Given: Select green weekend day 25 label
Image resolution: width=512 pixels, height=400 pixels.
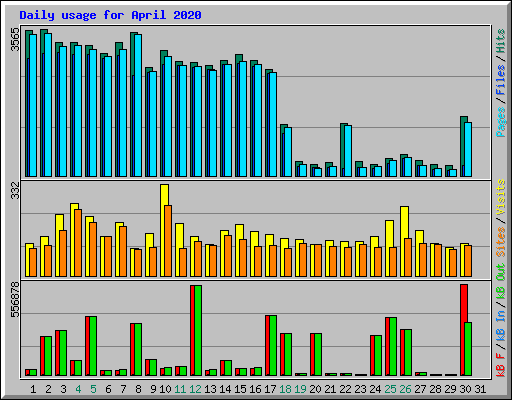Looking at the screenshot, I should click(390, 389).
